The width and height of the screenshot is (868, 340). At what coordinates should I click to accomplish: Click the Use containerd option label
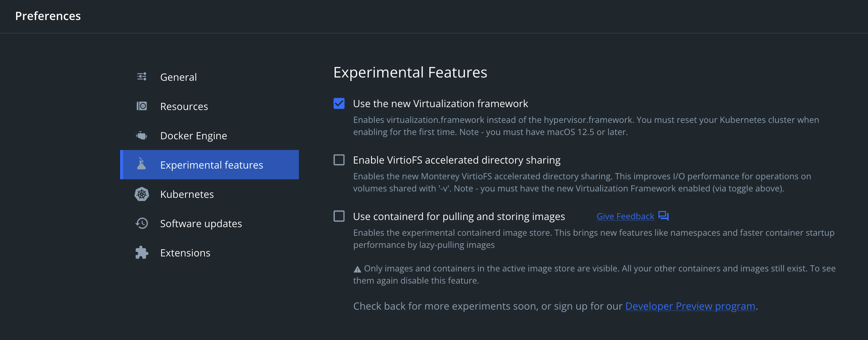point(459,216)
